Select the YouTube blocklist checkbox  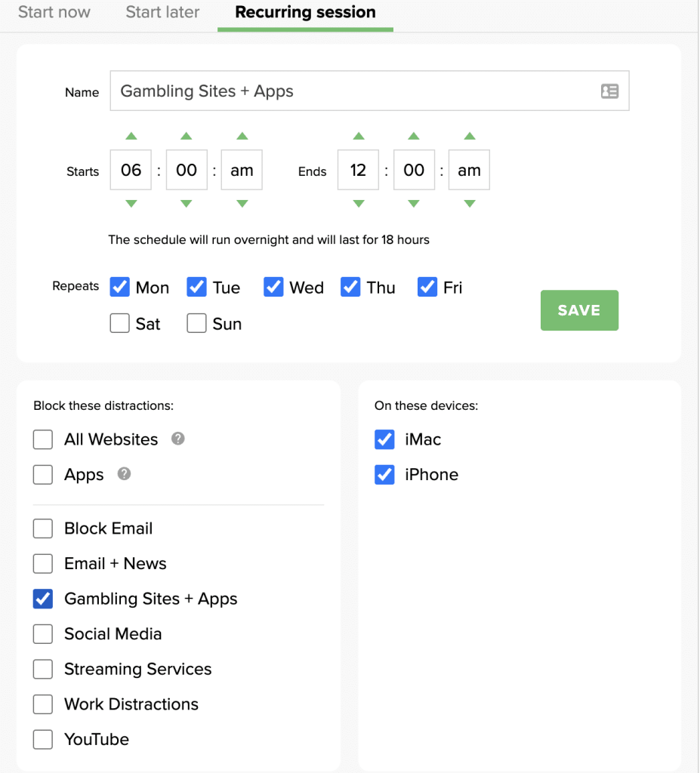(43, 739)
